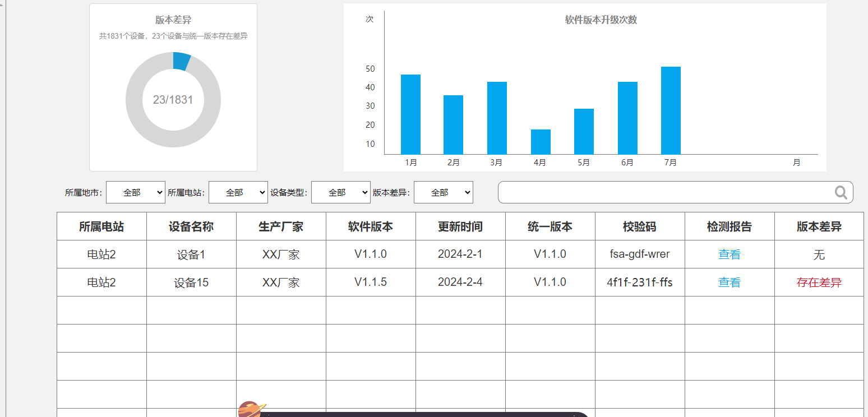Click the 5月 bar in chart
The width and height of the screenshot is (868, 417).
coord(584,131)
